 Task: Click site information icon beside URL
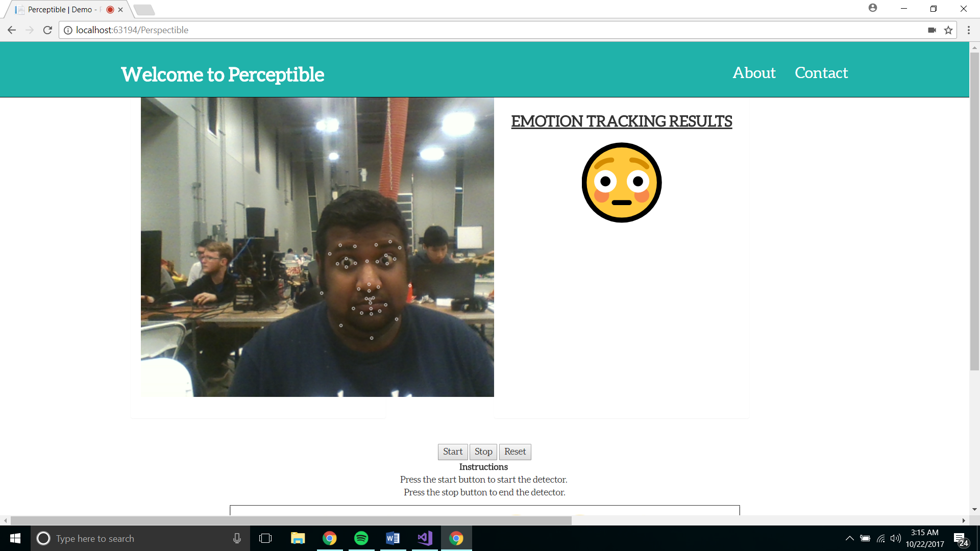click(68, 30)
